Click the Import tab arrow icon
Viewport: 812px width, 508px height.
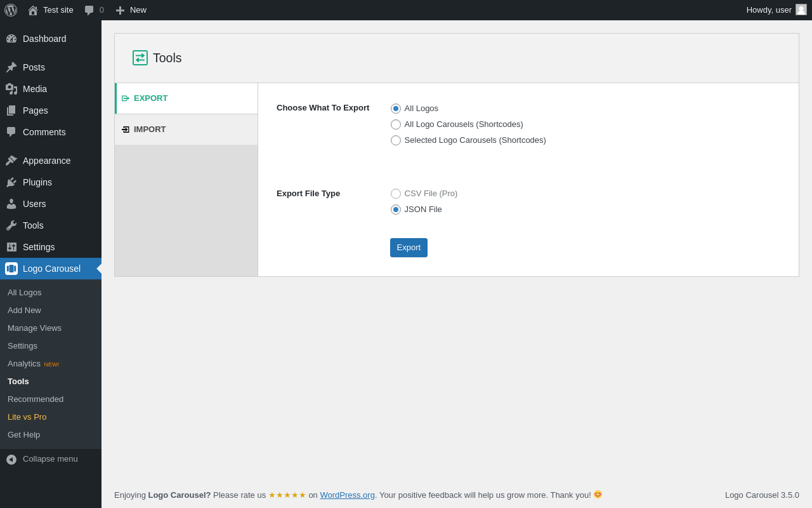(126, 130)
